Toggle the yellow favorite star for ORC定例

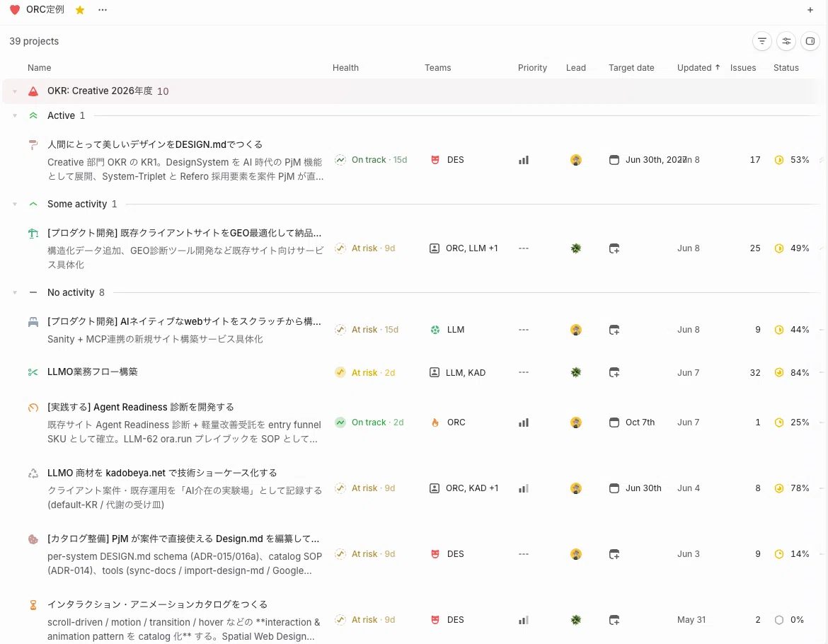click(80, 10)
